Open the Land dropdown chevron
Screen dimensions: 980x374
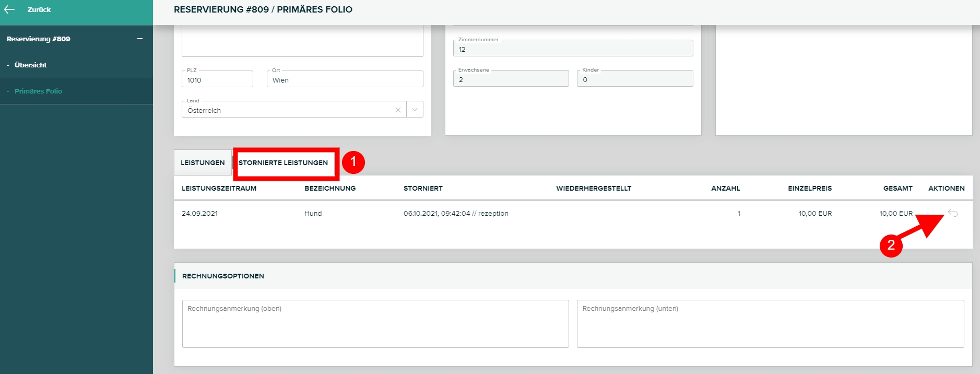point(415,110)
